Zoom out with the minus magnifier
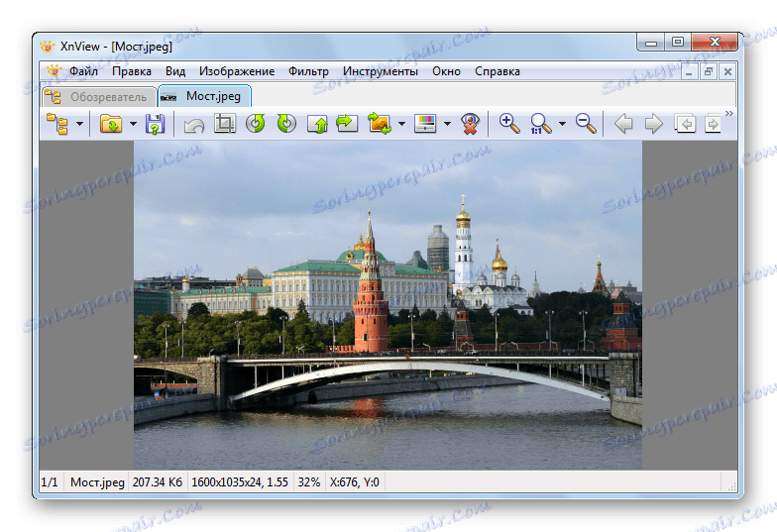777x532 pixels. [586, 123]
